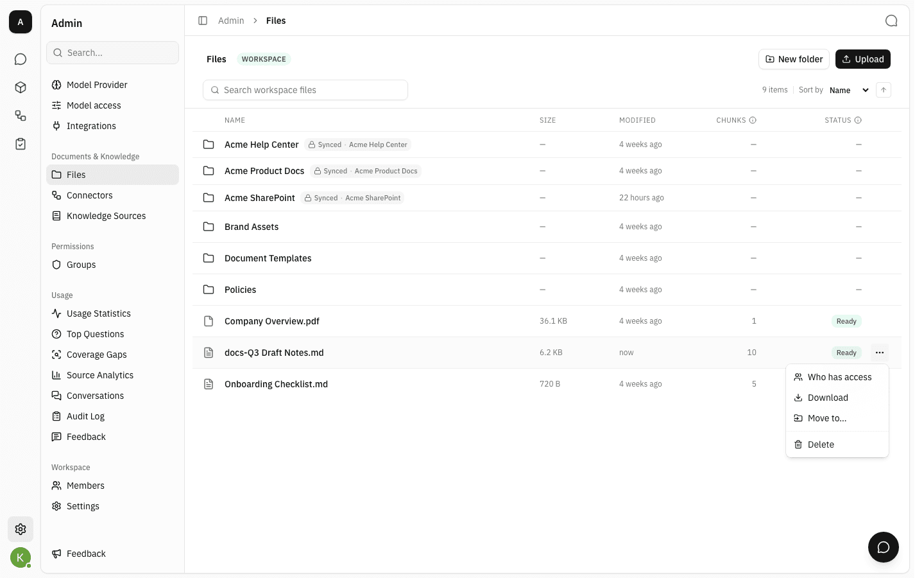This screenshot has width=924, height=578.
Task: Click the NAME column header
Action: tap(235, 120)
